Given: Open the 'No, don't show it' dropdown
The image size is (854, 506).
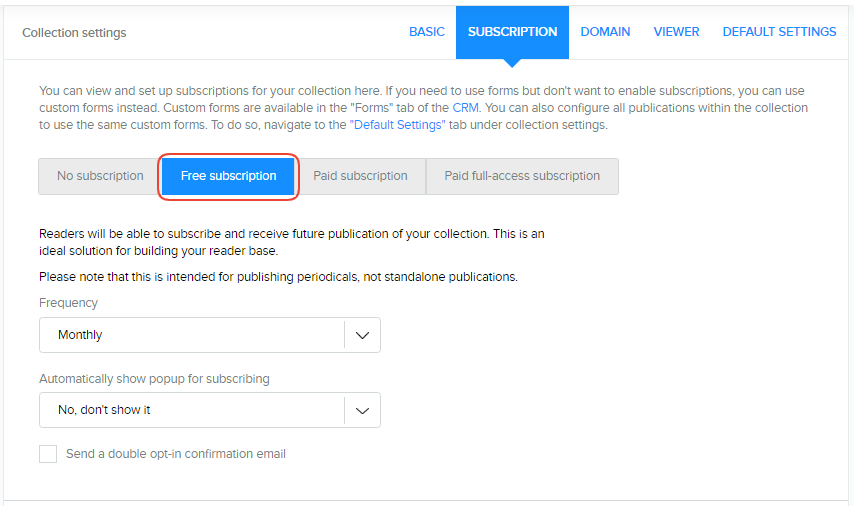Looking at the screenshot, I should 192,410.
